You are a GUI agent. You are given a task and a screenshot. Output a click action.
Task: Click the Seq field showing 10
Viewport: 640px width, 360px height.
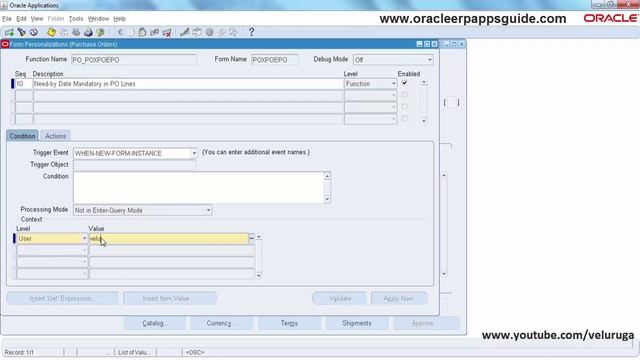coord(23,84)
